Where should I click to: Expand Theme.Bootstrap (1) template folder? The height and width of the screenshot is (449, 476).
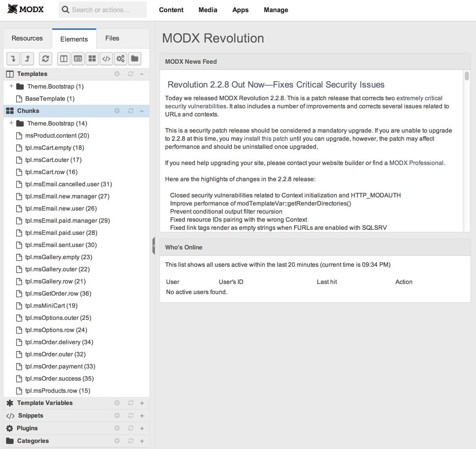(11, 86)
